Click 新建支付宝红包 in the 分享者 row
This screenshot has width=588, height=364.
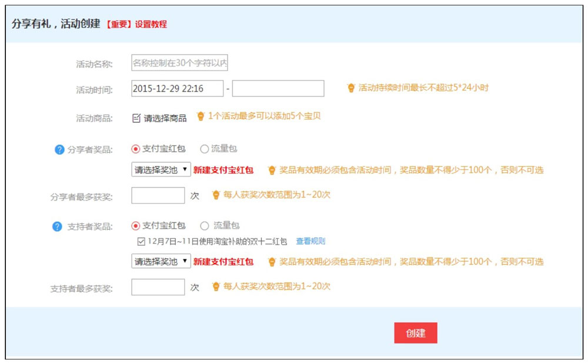(x=225, y=169)
